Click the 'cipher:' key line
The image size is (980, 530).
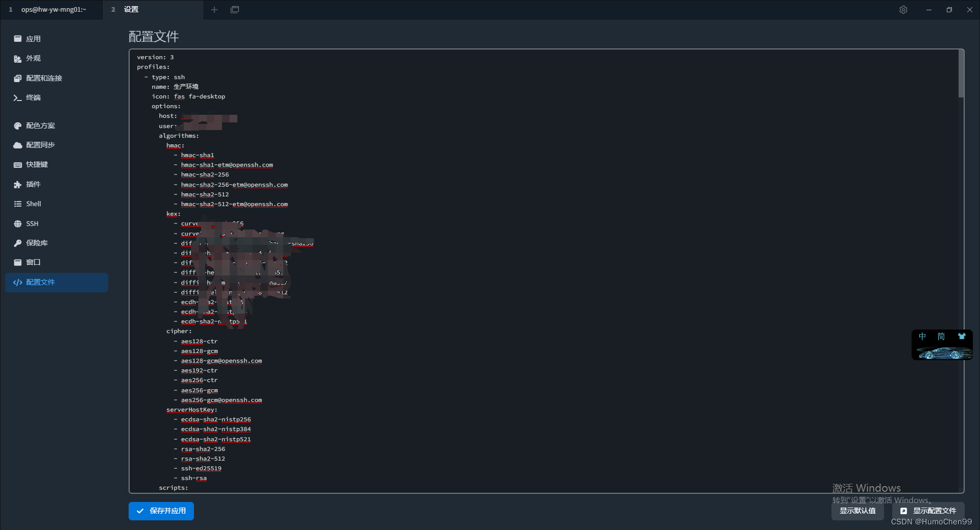point(179,331)
